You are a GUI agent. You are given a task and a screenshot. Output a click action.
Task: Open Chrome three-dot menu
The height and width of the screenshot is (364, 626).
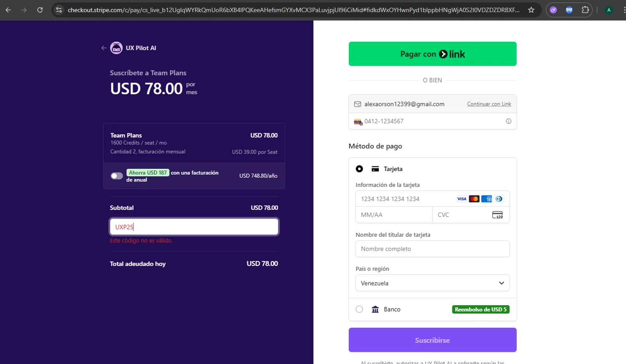click(623, 10)
